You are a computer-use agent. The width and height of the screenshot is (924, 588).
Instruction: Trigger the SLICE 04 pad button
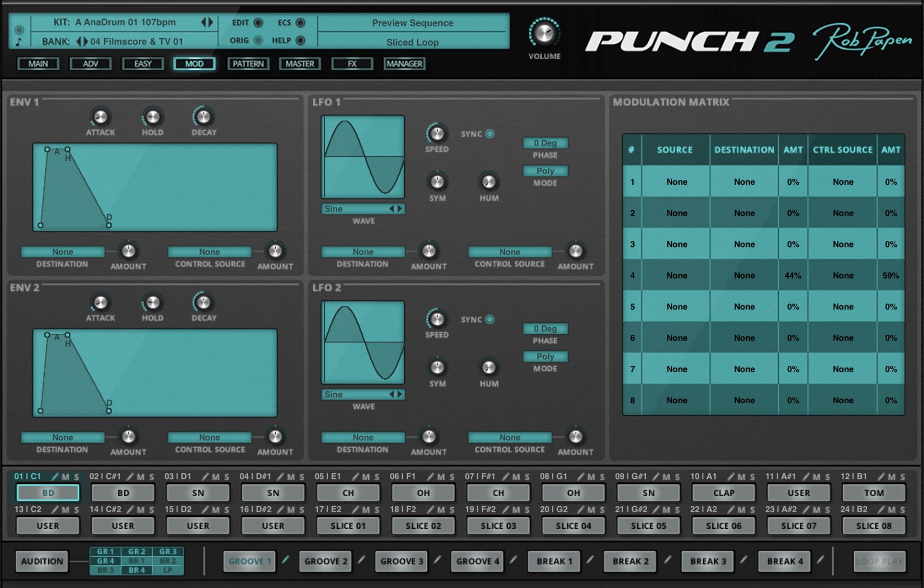573,525
